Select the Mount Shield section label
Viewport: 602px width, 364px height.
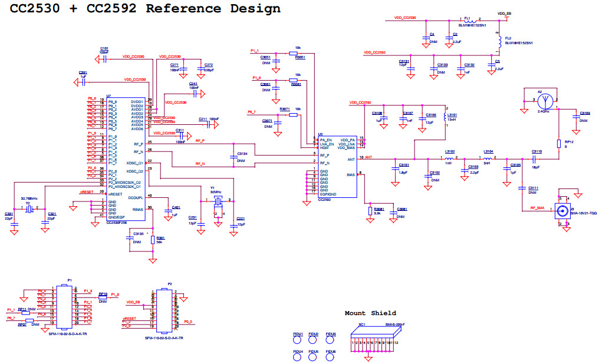371,313
